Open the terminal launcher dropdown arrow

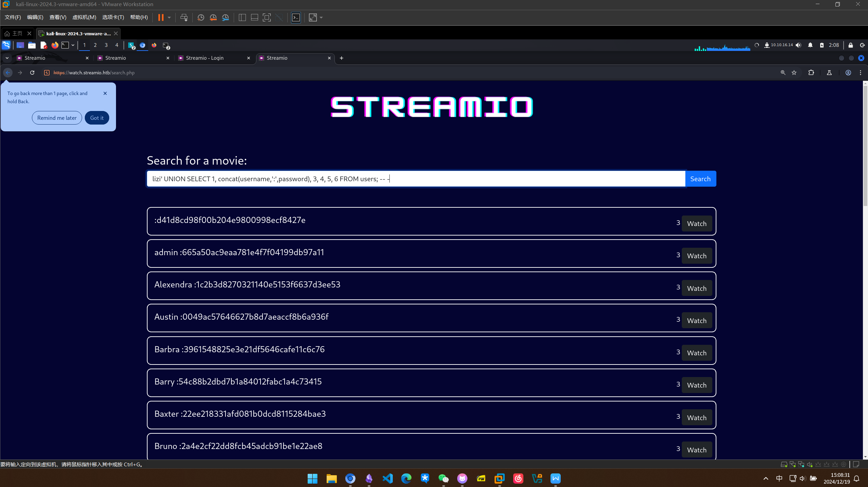coord(73,45)
